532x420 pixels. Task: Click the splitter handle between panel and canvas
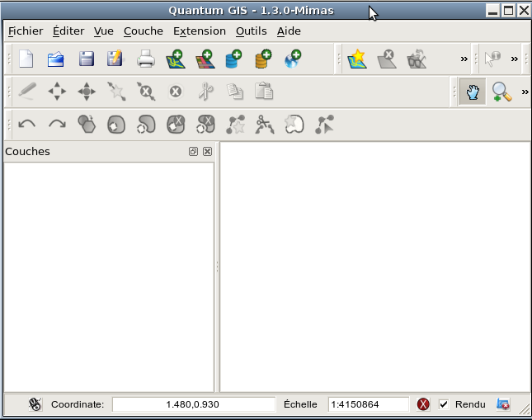tap(217, 267)
